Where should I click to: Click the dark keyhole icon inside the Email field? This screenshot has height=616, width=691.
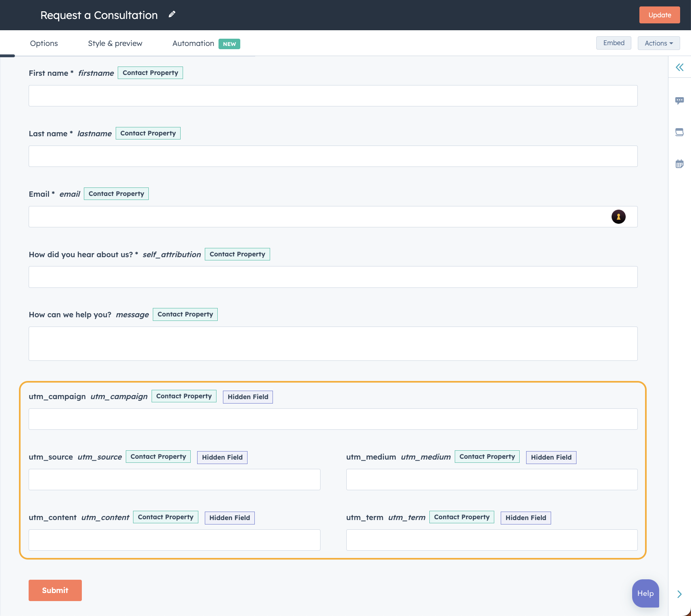(x=619, y=216)
